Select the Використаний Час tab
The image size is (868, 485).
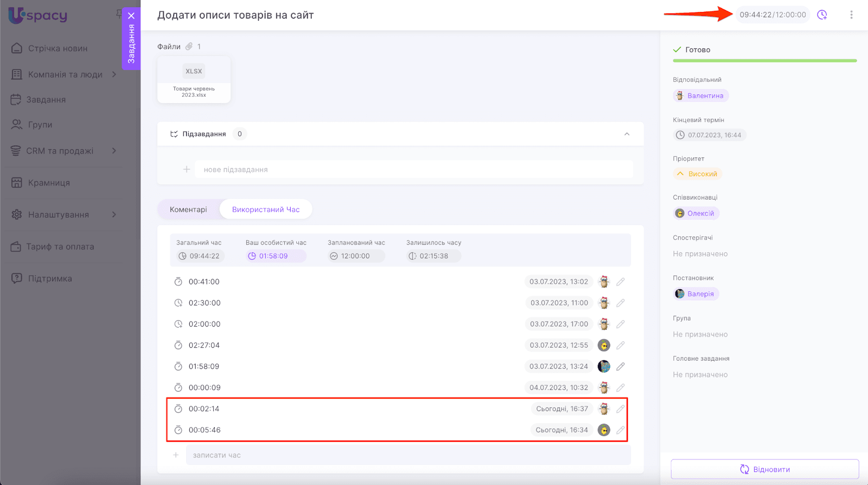tap(266, 209)
